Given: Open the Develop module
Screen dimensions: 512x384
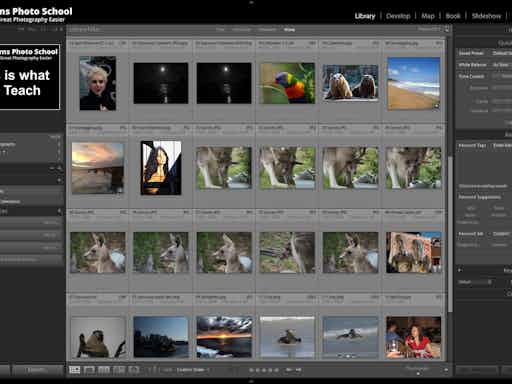Looking at the screenshot, I should pyautogui.click(x=398, y=16).
